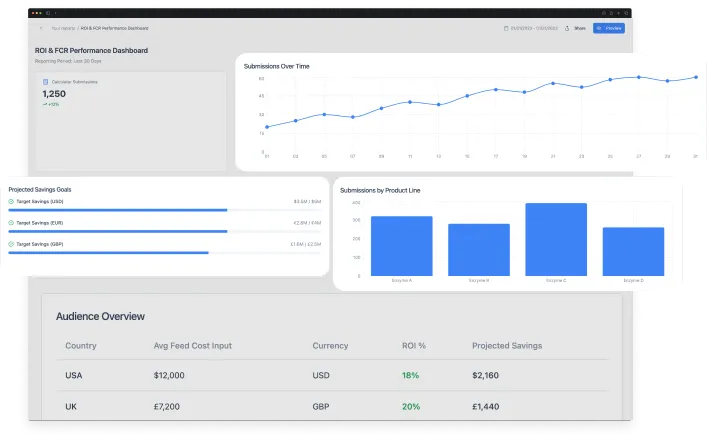Click the green trend arrow under 1,250
This screenshot has height=439, width=707.
pos(45,104)
